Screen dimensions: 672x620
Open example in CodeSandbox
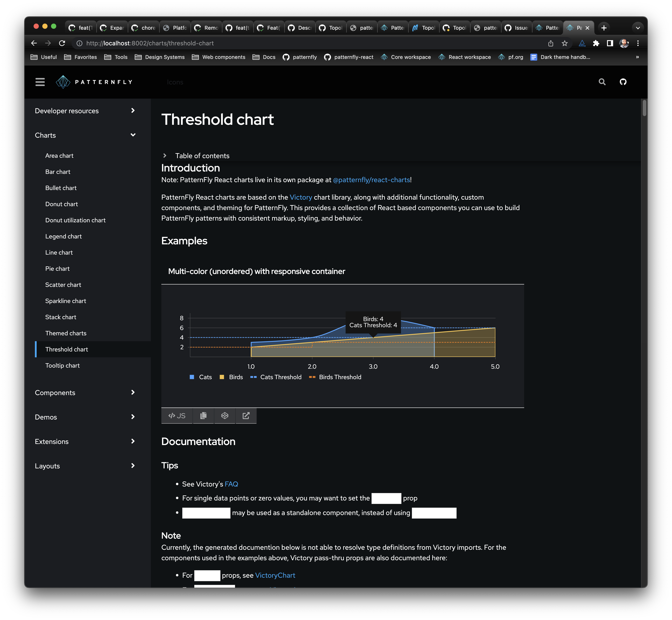225,416
